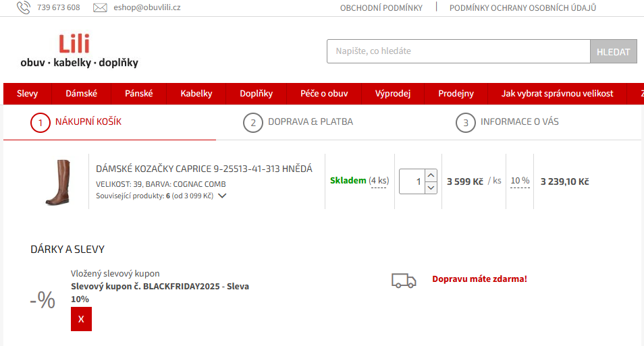Expand related products chevron
Screen dimensions: 644x346
(222, 196)
